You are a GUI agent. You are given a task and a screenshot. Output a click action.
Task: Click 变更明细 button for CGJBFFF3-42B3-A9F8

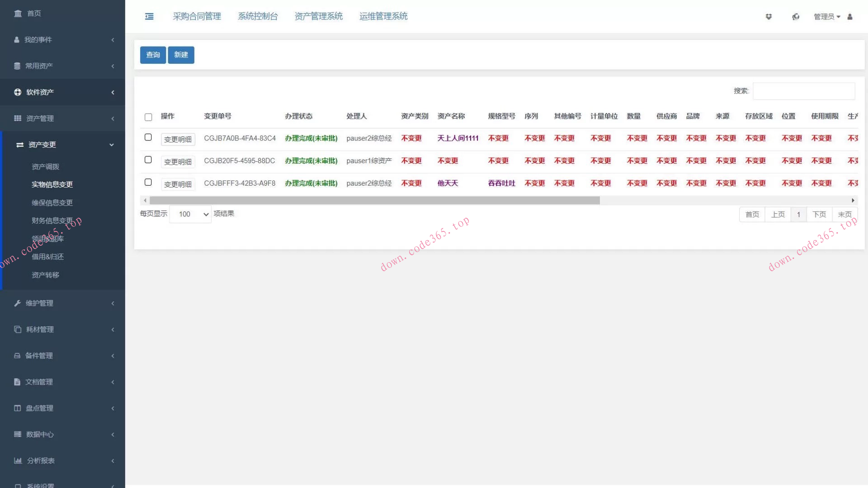coord(178,184)
